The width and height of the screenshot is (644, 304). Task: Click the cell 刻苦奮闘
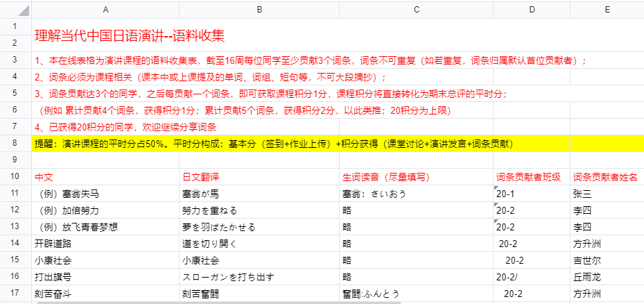coord(259,294)
